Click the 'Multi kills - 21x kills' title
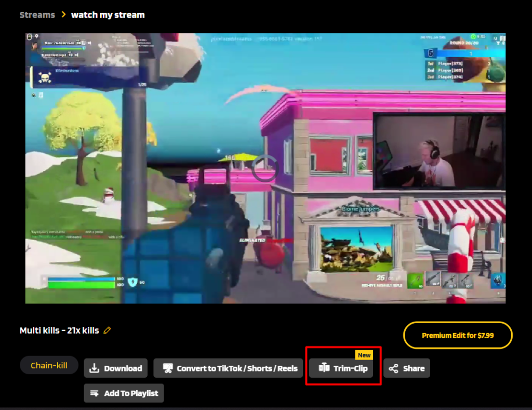Image resolution: width=532 pixels, height=410 pixels. tap(59, 330)
